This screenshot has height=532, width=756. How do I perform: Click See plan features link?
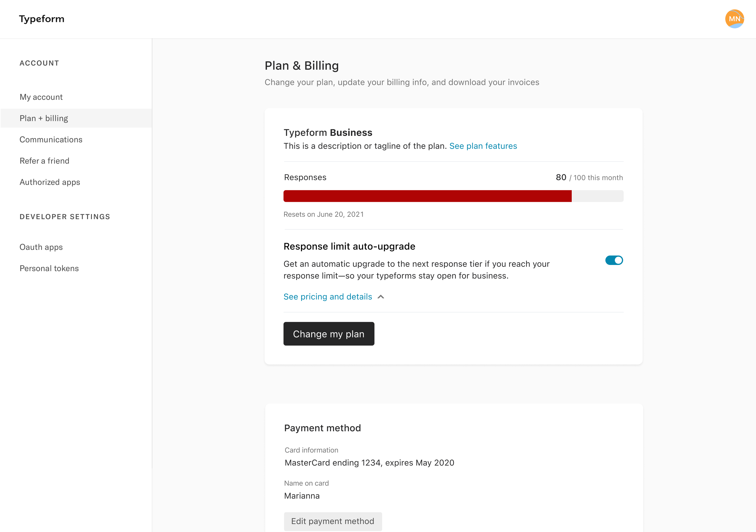click(483, 146)
